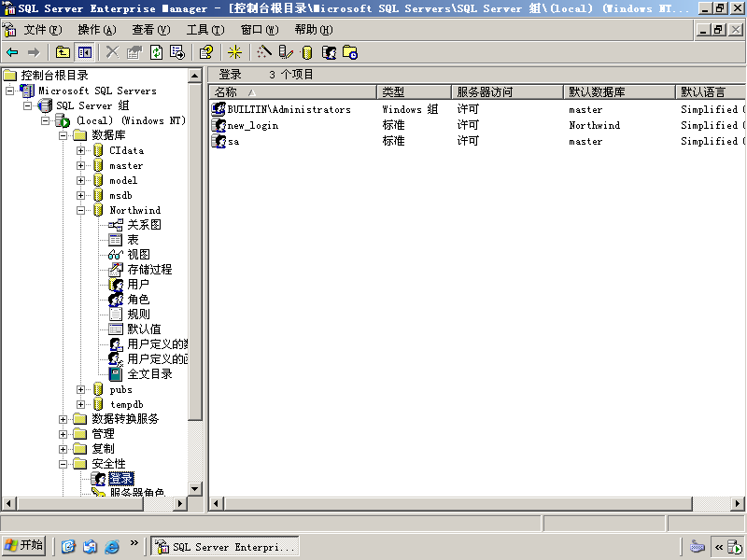Click tree pane horizontal scrollbar right arrow

(180, 503)
